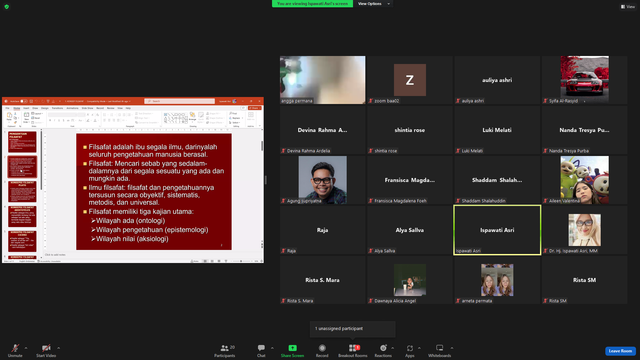Click the '1 unassigned participant' notice
640x360 pixels.
(353, 329)
